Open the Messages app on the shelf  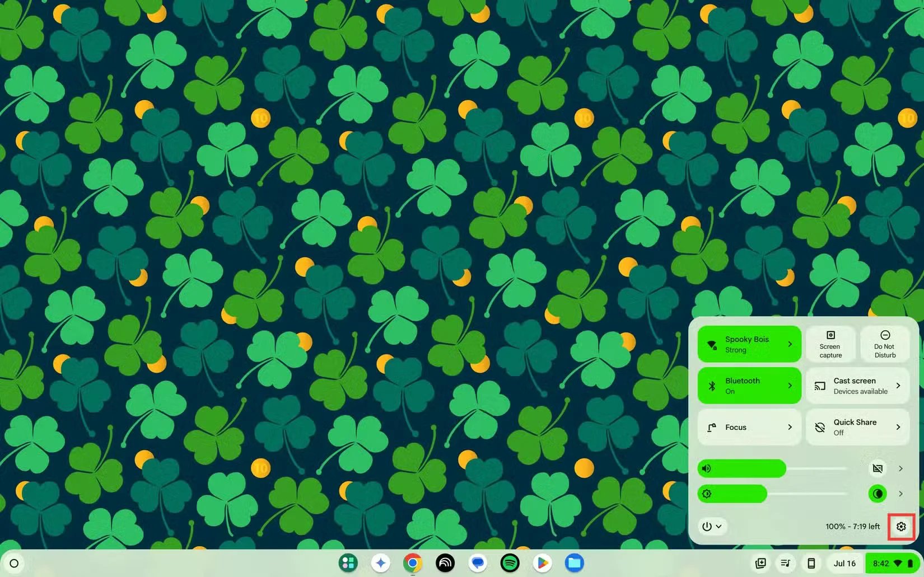(478, 563)
